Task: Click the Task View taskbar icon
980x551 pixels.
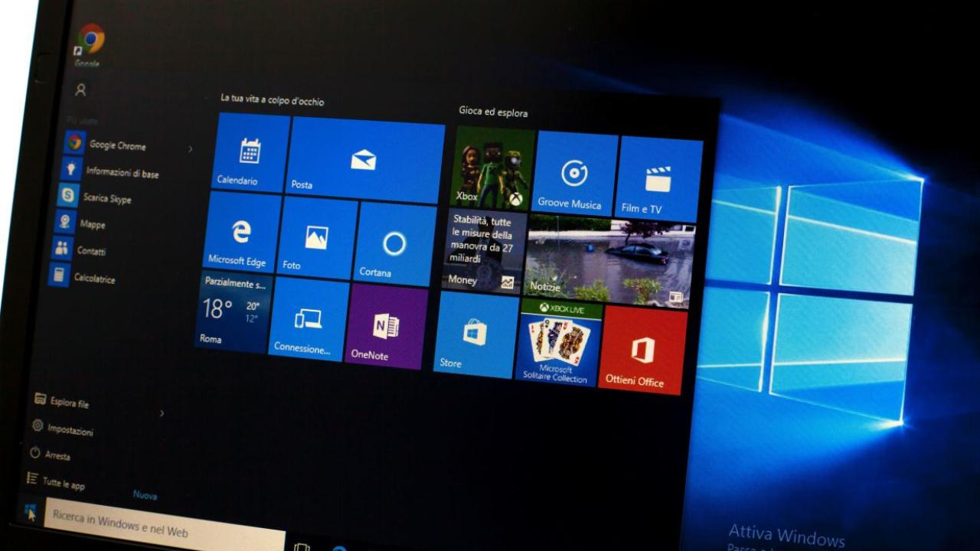Action: click(302, 546)
